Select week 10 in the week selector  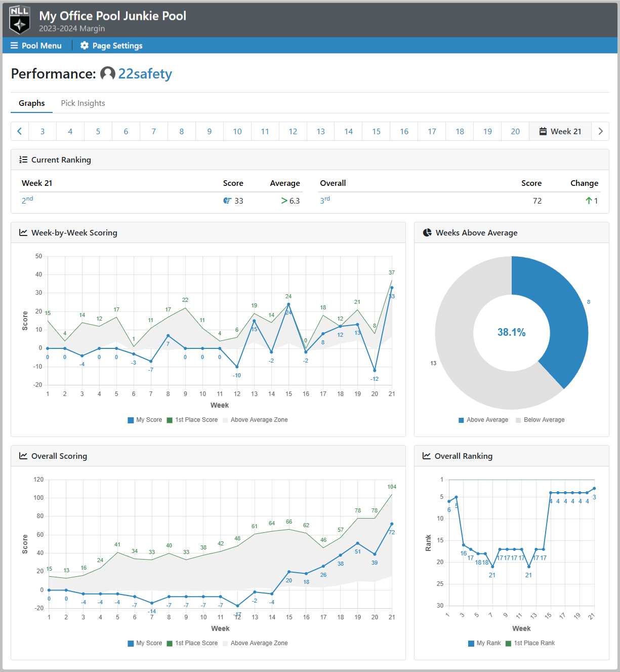[x=237, y=131]
